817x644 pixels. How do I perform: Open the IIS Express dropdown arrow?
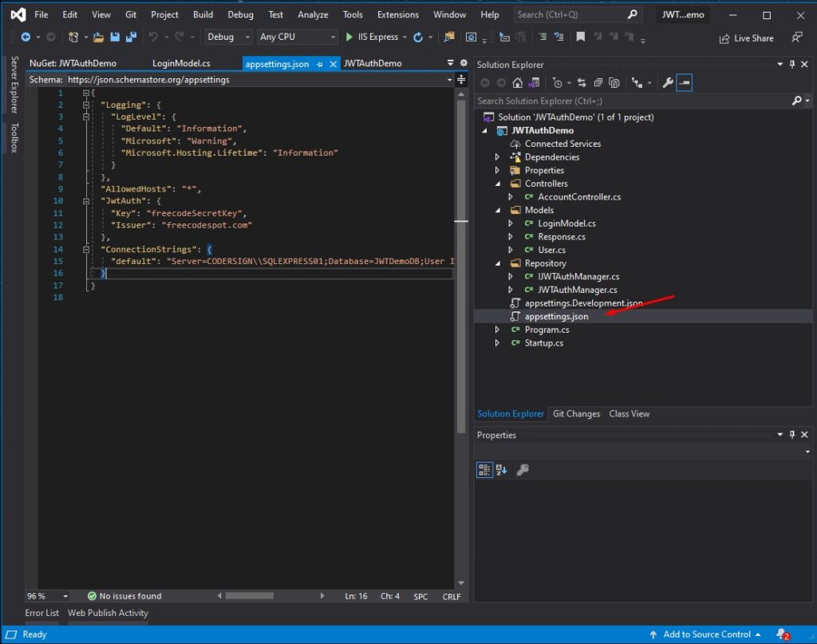(x=405, y=37)
